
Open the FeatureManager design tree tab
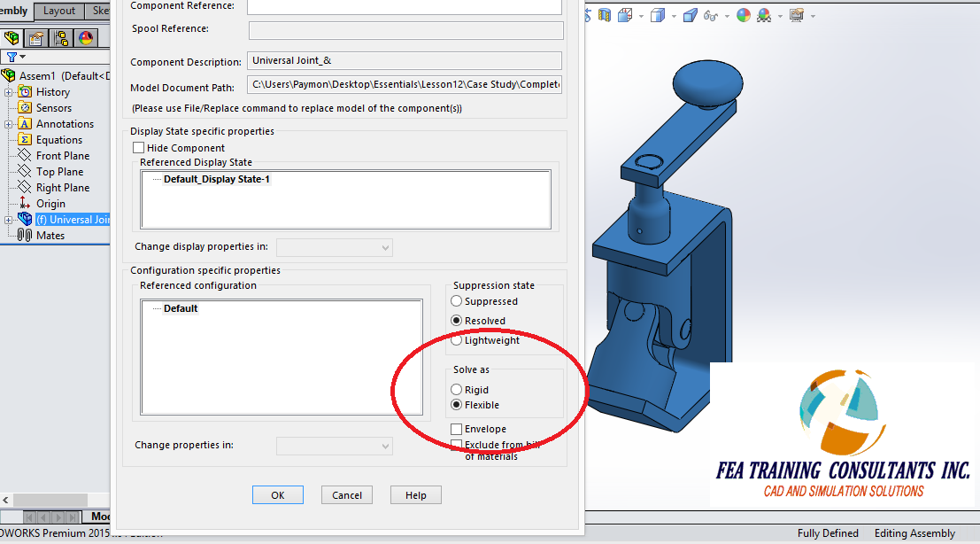click(12, 38)
